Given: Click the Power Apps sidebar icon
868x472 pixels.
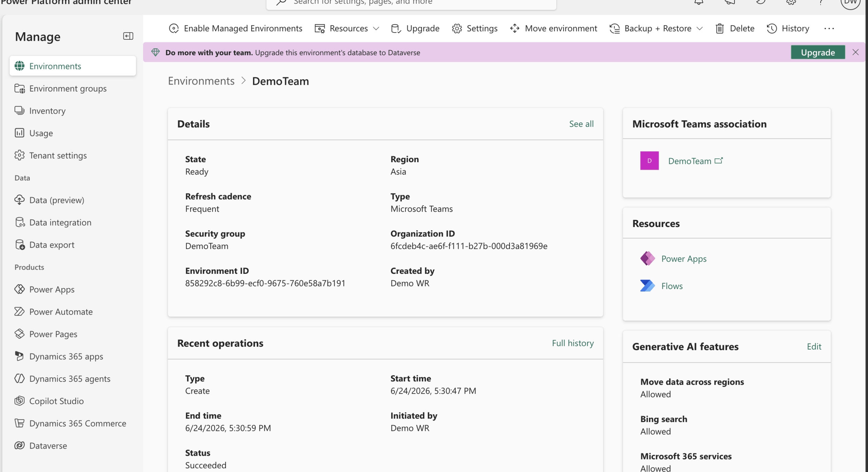Looking at the screenshot, I should click(x=20, y=289).
